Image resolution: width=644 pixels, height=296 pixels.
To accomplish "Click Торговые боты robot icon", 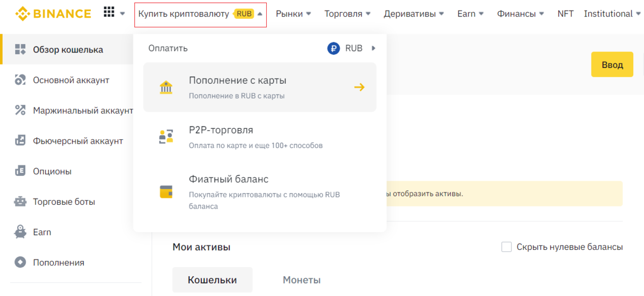I will pyautogui.click(x=20, y=202).
